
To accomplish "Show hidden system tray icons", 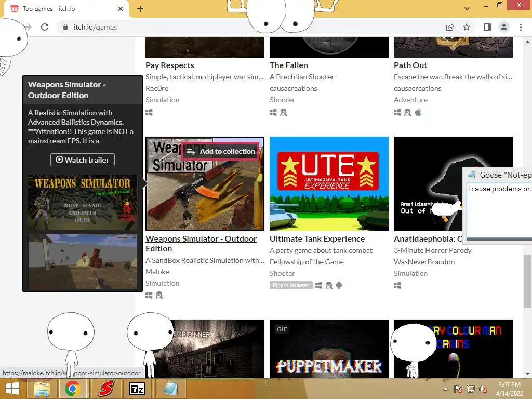I will pos(445,389).
